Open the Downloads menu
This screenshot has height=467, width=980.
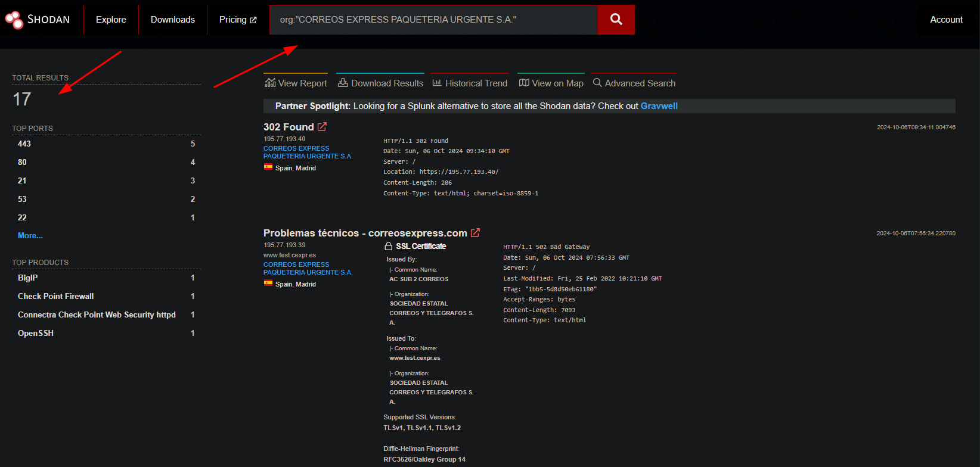point(173,20)
